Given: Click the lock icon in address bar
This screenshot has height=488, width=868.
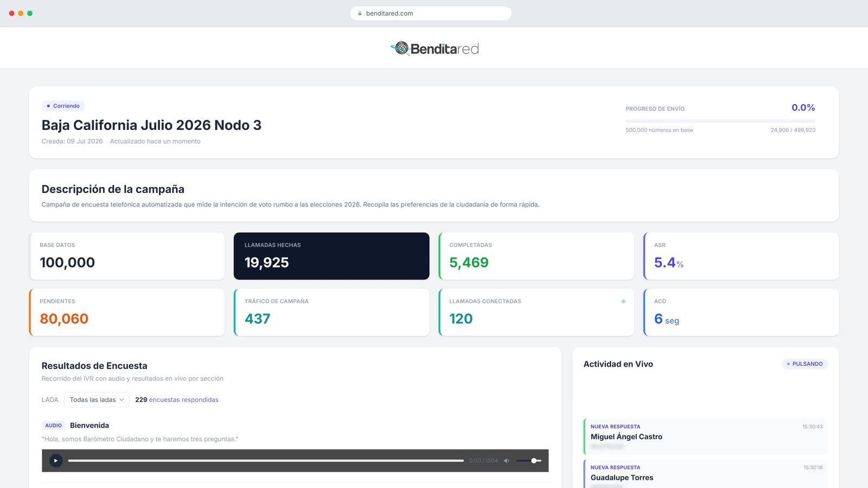Looking at the screenshot, I should pyautogui.click(x=360, y=14).
